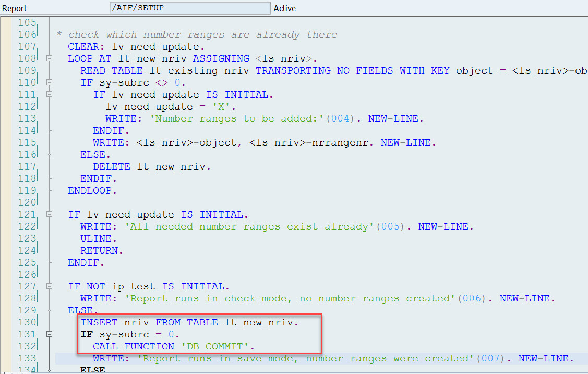Image resolution: width=588 pixels, height=374 pixels.
Task: Click the ELSE keyword at line 129
Action: tap(83, 310)
